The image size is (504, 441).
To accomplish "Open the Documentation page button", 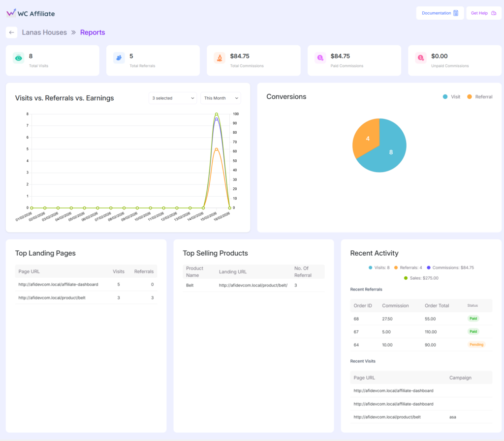I will (x=440, y=13).
